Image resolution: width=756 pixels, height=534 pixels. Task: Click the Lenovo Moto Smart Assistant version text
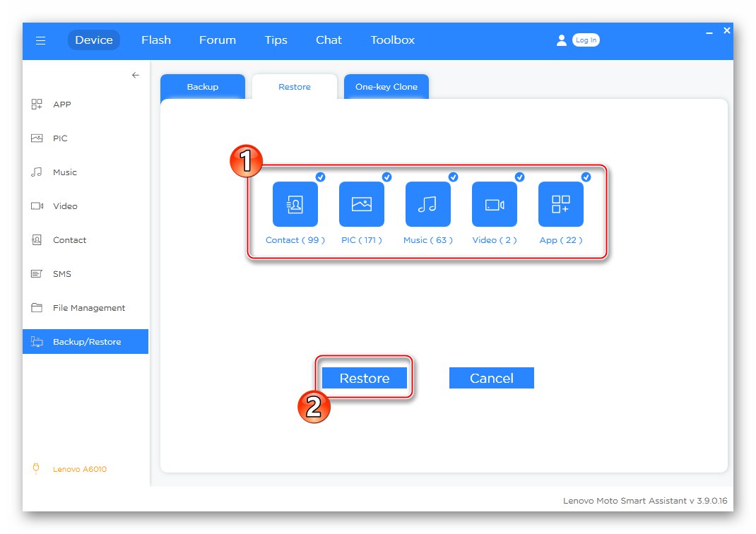click(645, 501)
